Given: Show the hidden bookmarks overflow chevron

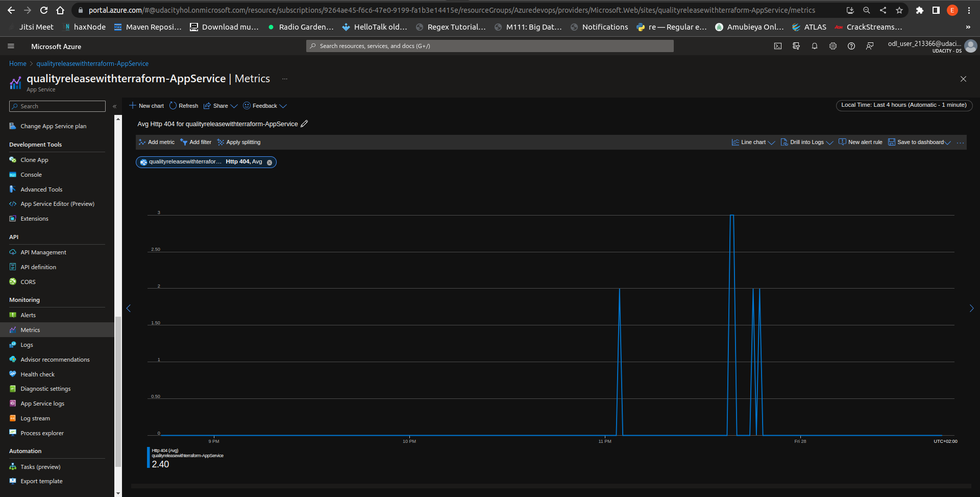Looking at the screenshot, I should coord(968,27).
